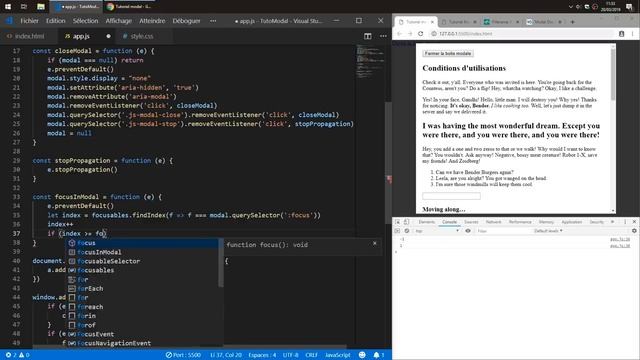Image resolution: width=640 pixels, height=360 pixels.
Task: Switch to the style.css editor tab
Action: (142, 36)
